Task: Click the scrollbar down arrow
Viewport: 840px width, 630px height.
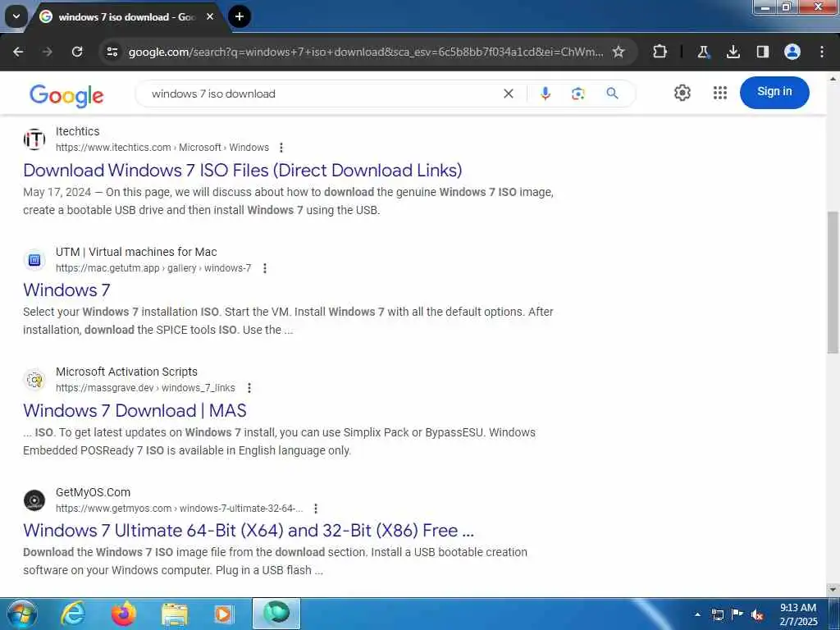Action: (833, 590)
